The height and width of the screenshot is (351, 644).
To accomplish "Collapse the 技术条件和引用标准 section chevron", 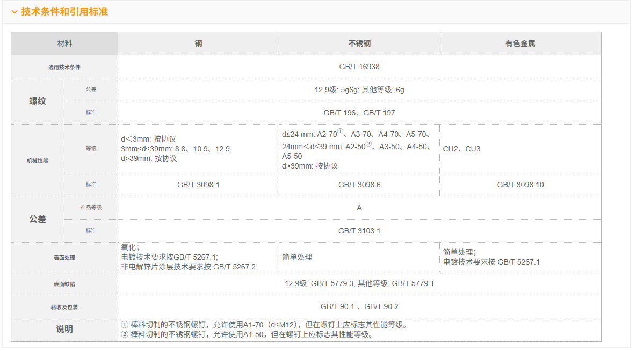I will tap(15, 12).
